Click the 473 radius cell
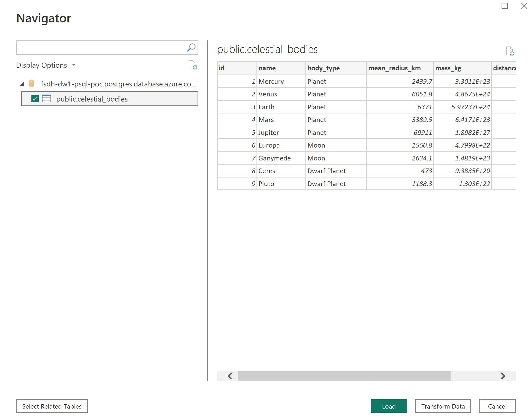 400,171
